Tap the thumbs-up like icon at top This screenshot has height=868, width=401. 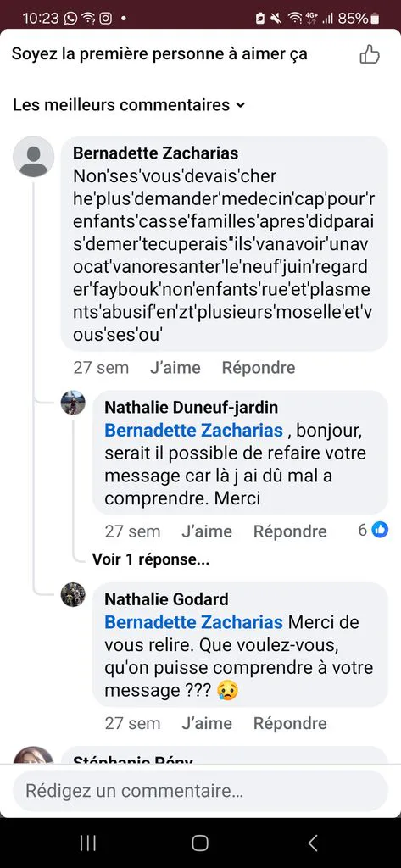(x=370, y=54)
